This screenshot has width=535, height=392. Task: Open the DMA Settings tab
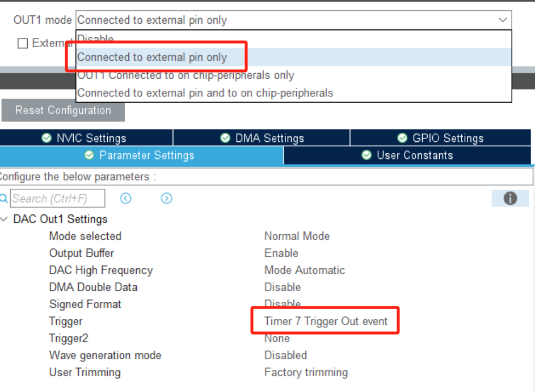coord(262,138)
